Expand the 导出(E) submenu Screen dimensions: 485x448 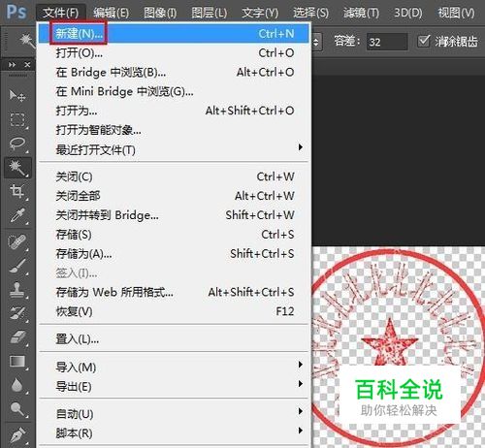click(x=175, y=387)
